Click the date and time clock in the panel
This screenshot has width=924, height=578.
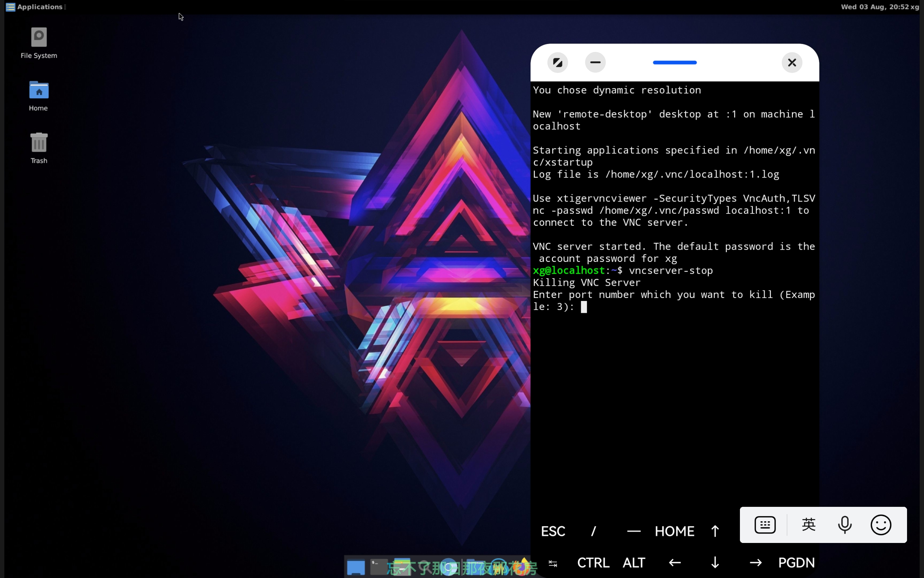(874, 7)
